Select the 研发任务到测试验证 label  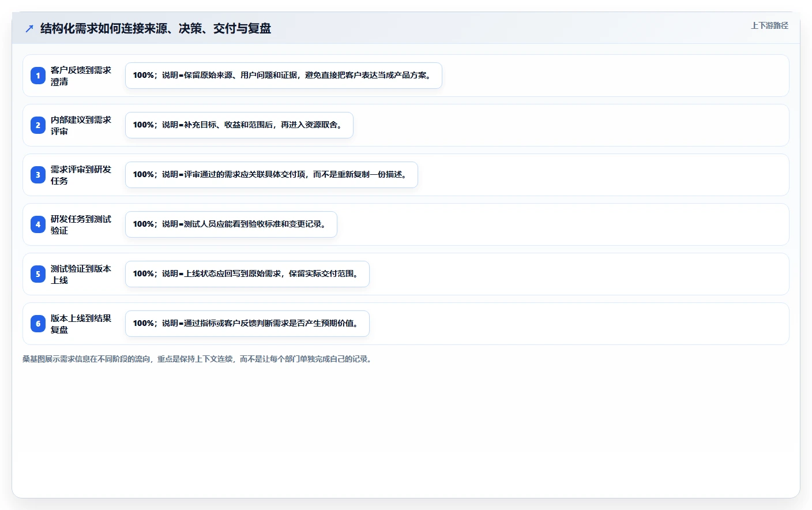(81, 224)
